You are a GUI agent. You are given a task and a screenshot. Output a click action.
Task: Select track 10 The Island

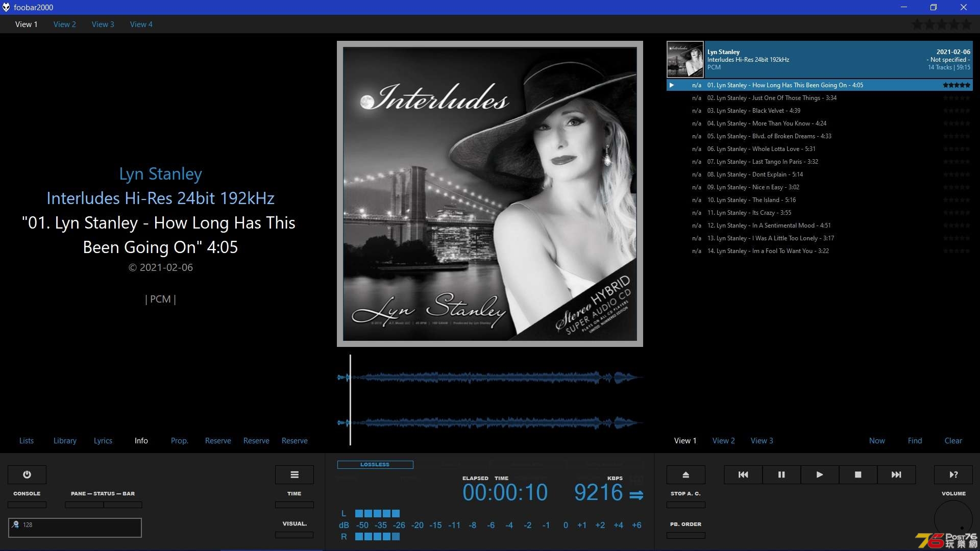coord(820,200)
